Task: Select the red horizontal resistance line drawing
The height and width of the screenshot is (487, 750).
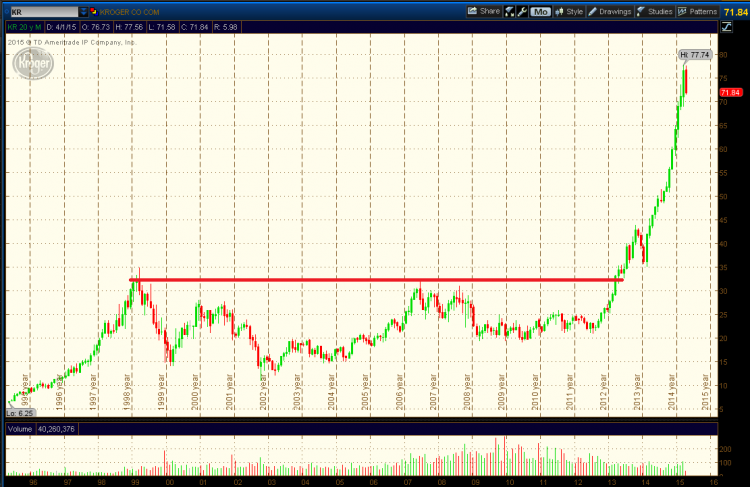Action: coord(376,280)
